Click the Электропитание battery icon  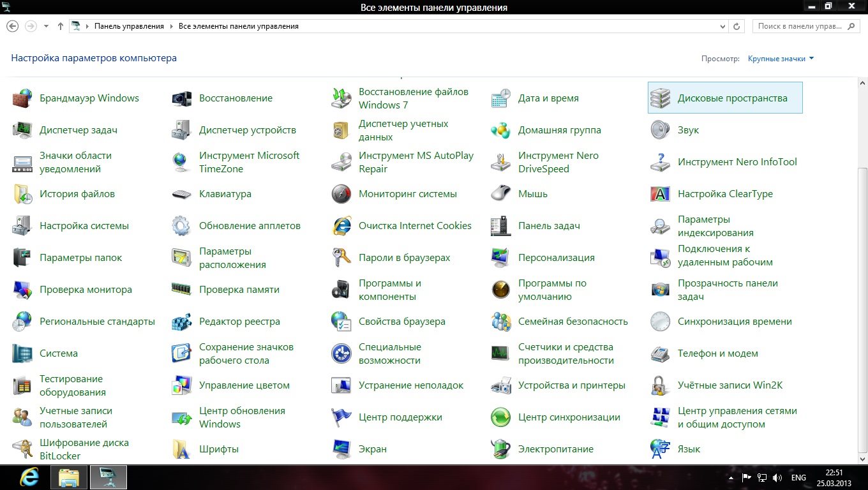click(501, 449)
